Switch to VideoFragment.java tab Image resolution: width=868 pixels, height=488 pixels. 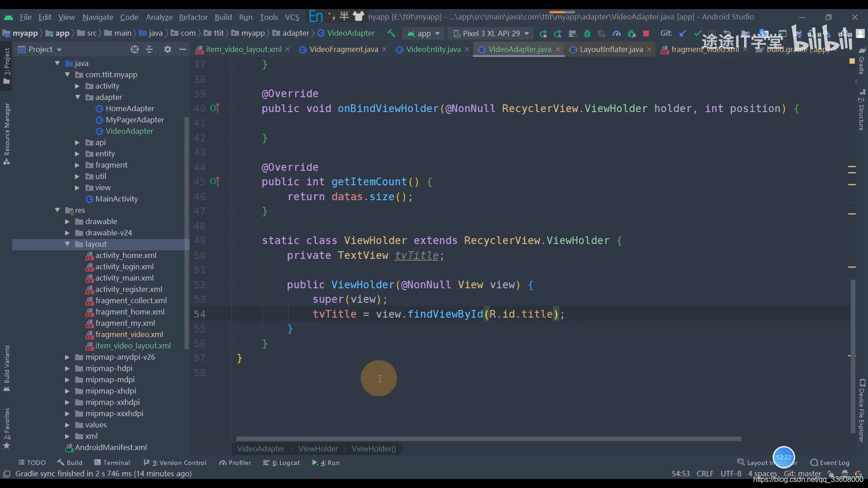point(344,49)
